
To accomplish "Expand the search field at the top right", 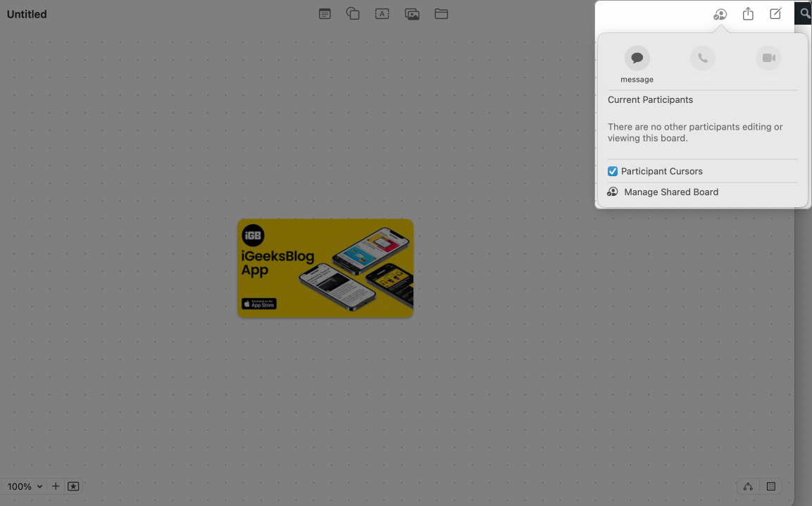I will point(803,13).
